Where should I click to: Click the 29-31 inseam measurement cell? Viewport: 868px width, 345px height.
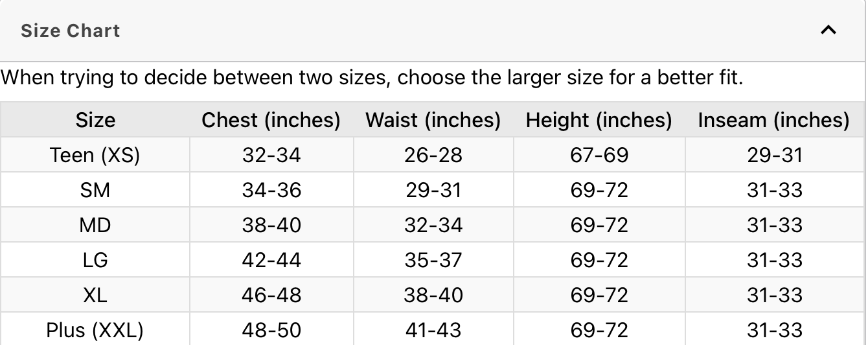pos(774,155)
